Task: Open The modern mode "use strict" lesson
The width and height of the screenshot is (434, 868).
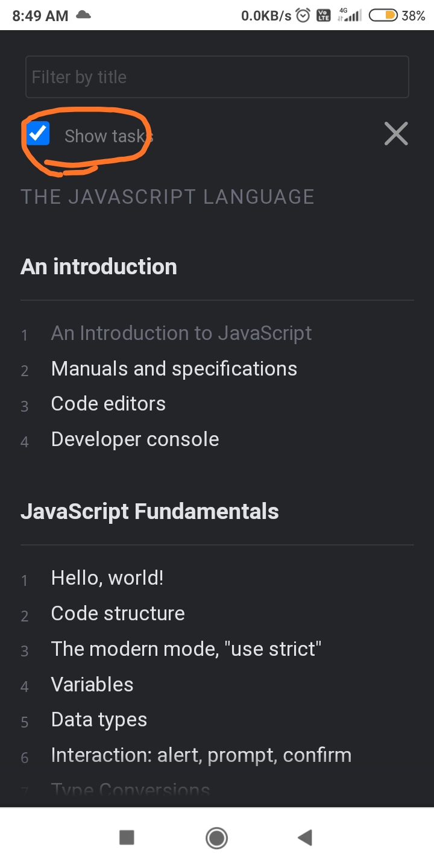Action: pos(186,649)
